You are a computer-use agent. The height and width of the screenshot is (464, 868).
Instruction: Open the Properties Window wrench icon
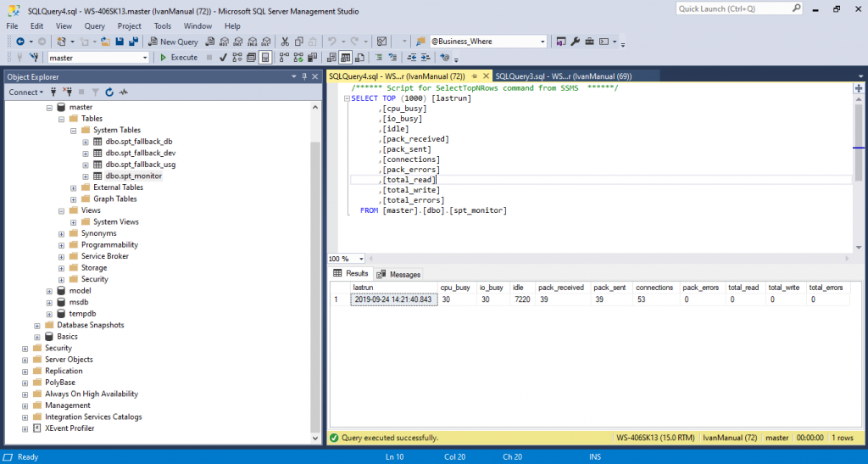pyautogui.click(x=576, y=42)
